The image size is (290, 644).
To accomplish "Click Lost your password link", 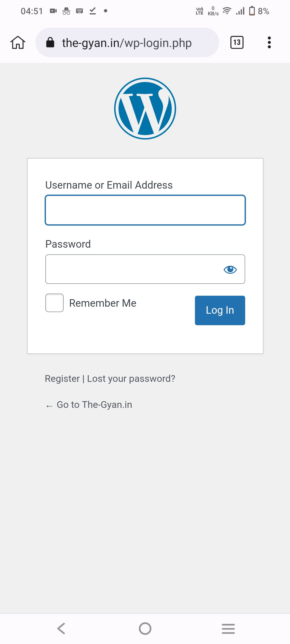I will [131, 379].
